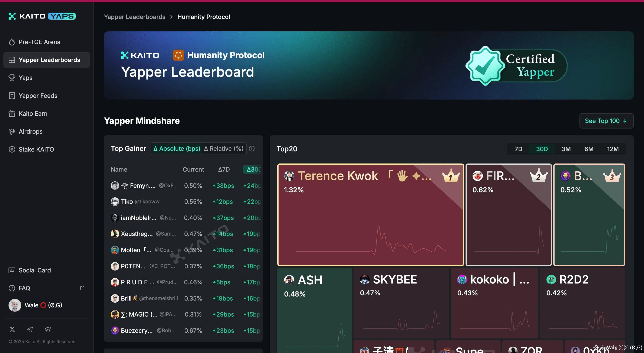Click the rank 2 crown on FIR card
This screenshot has height=353, width=644.
[539, 176]
